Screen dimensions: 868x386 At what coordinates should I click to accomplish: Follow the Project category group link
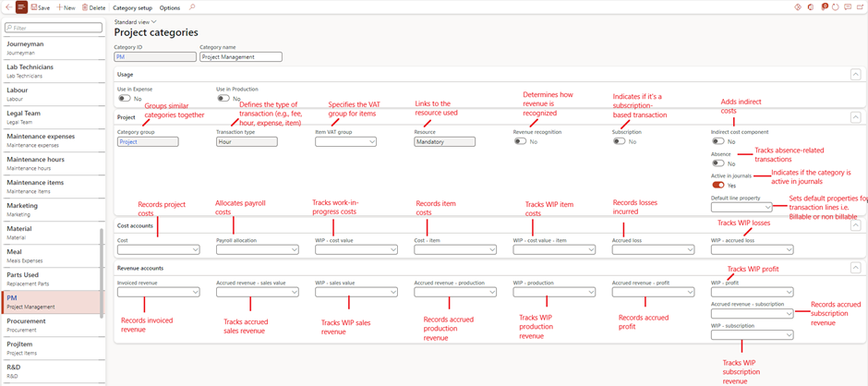click(129, 142)
